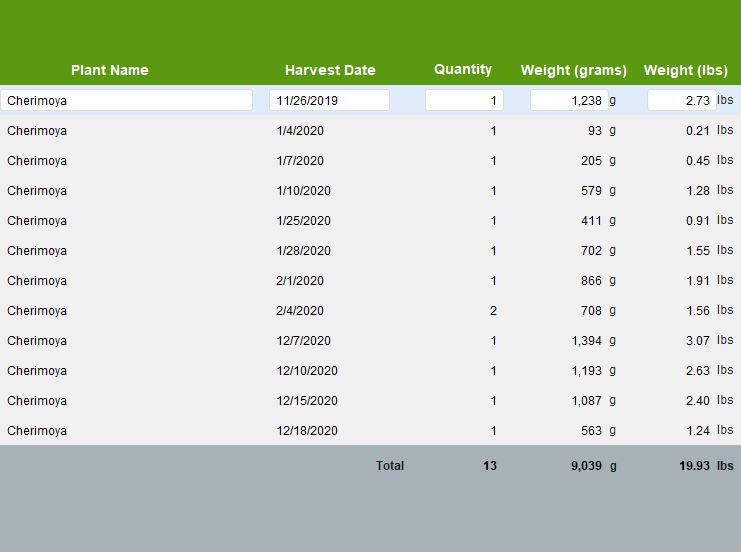The height and width of the screenshot is (552, 741).
Task: Select the total weight 19.93 lbs
Action: point(695,466)
